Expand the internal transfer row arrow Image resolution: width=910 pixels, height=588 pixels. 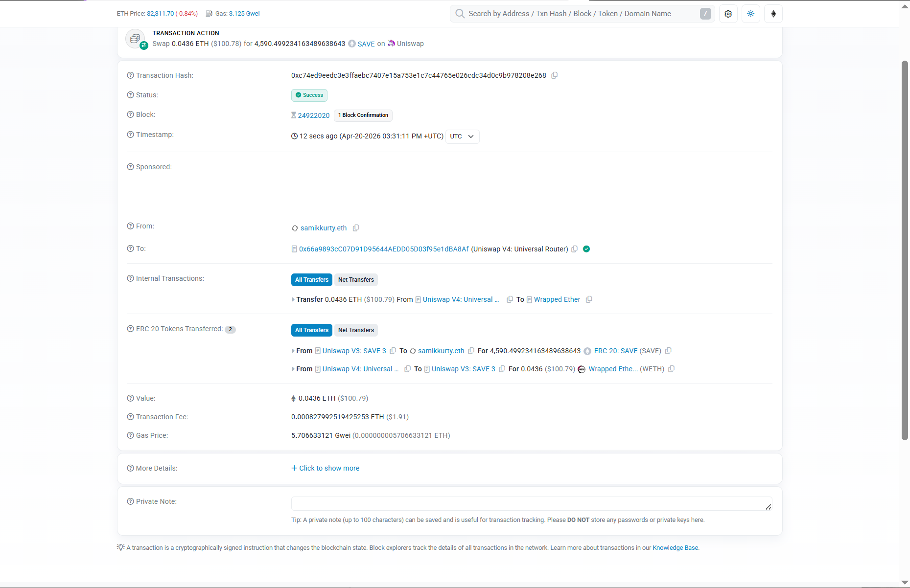pos(293,299)
